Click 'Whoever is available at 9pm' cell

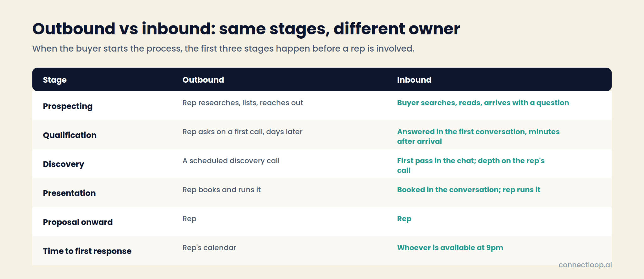click(x=450, y=248)
